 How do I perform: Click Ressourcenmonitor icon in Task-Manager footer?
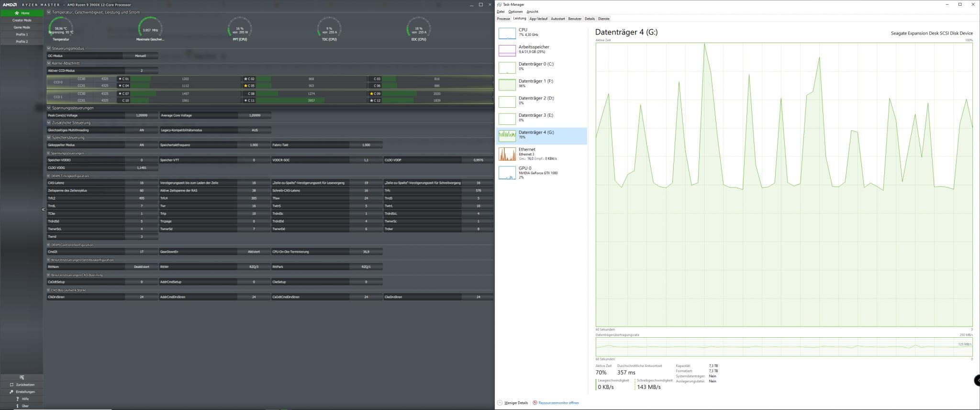(x=535, y=403)
